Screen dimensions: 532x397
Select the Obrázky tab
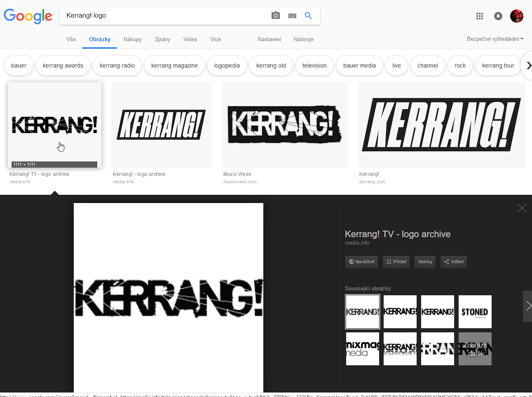[x=100, y=40]
